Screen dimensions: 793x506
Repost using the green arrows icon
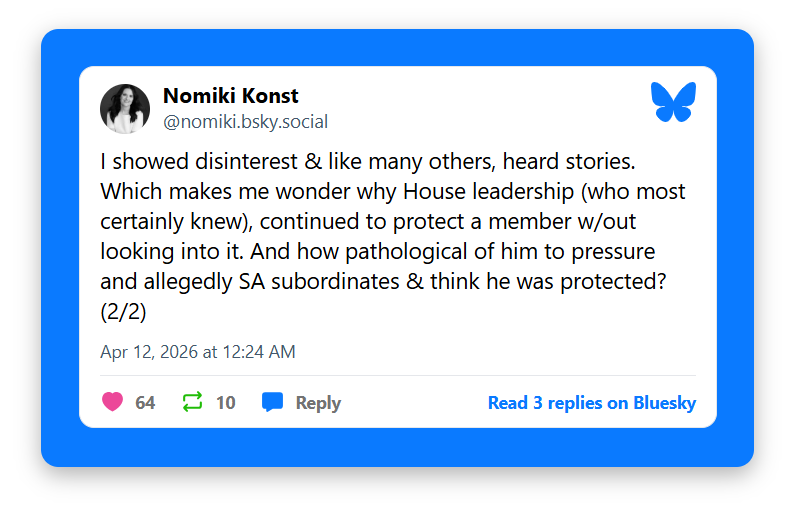click(x=193, y=402)
